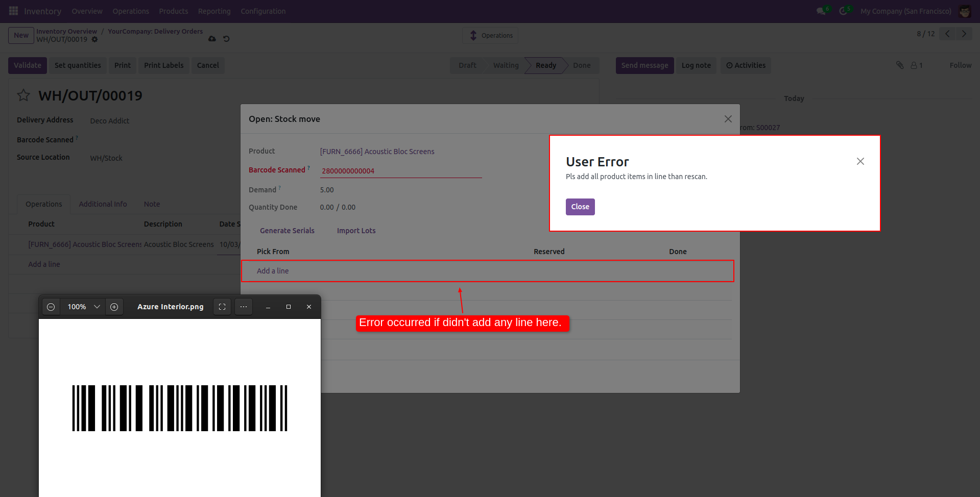Click Send message button
This screenshot has height=497, width=980.
(x=644, y=65)
